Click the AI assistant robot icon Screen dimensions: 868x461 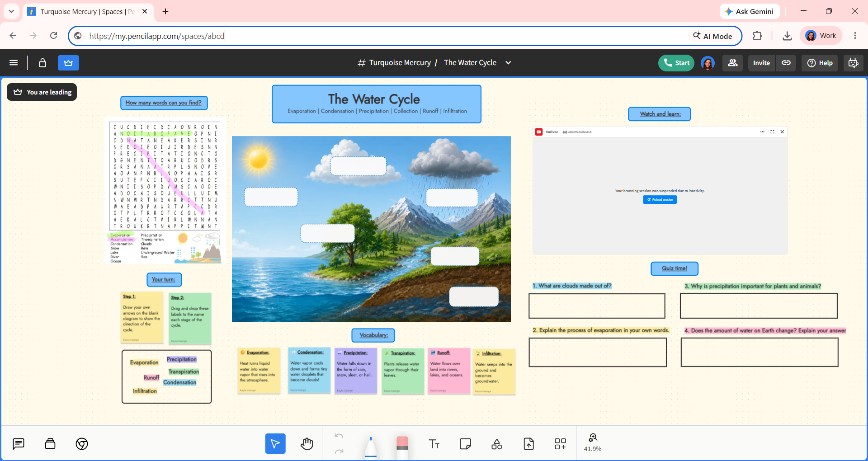[853, 63]
